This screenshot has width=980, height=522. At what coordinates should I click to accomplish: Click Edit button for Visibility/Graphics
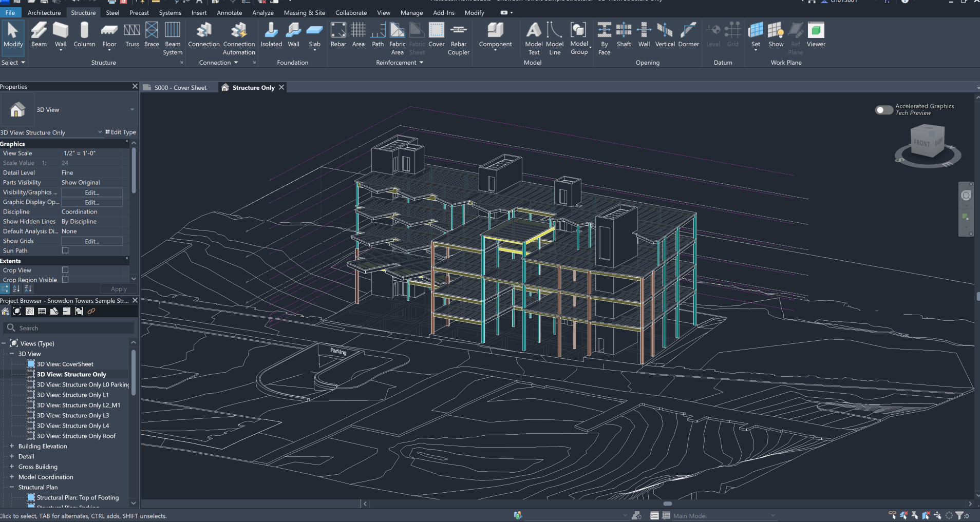(x=92, y=192)
